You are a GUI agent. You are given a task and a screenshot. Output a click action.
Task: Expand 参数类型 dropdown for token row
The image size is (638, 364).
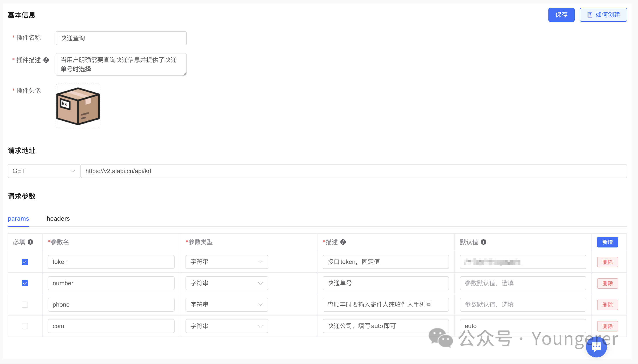tap(227, 262)
